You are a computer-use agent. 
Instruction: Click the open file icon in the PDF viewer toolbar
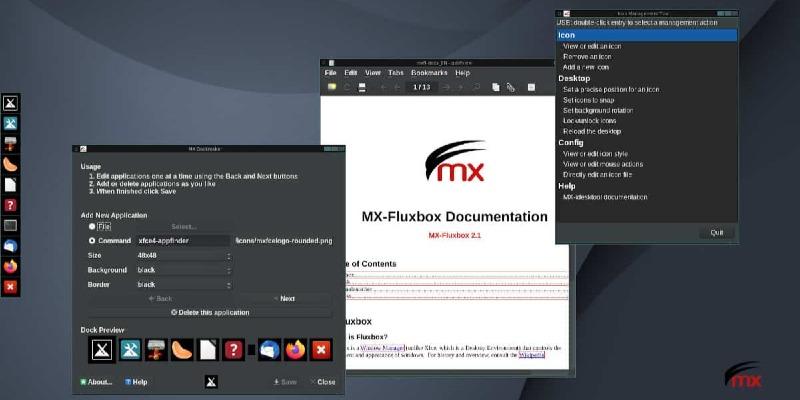[x=331, y=88]
